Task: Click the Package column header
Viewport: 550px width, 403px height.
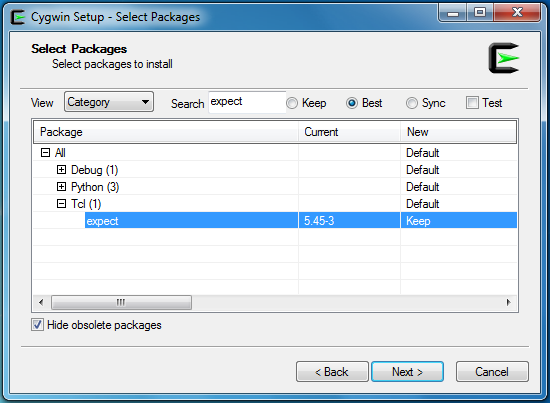Action: tap(166, 132)
